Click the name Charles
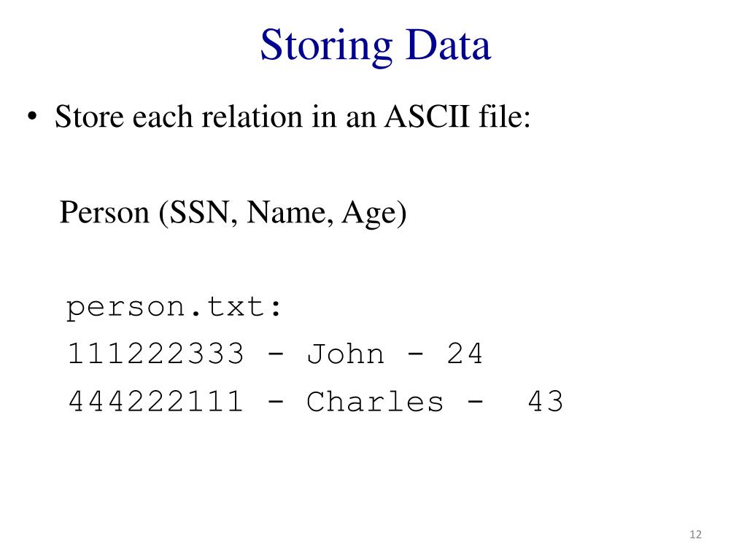Screen dimensions: 747x560 [x=375, y=402]
